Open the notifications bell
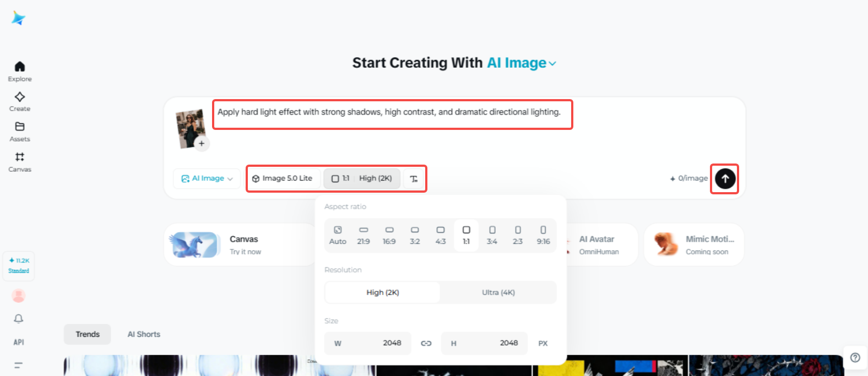Image resolution: width=868 pixels, height=376 pixels. click(18, 319)
